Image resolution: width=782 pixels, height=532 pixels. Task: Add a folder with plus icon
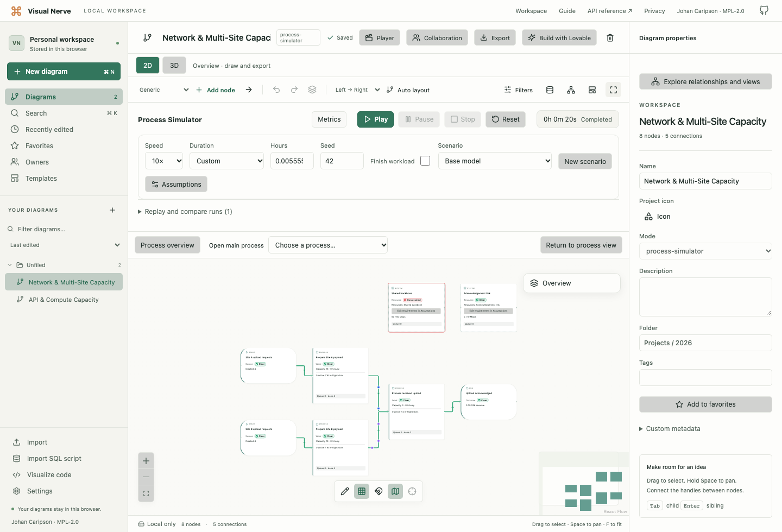coord(112,210)
